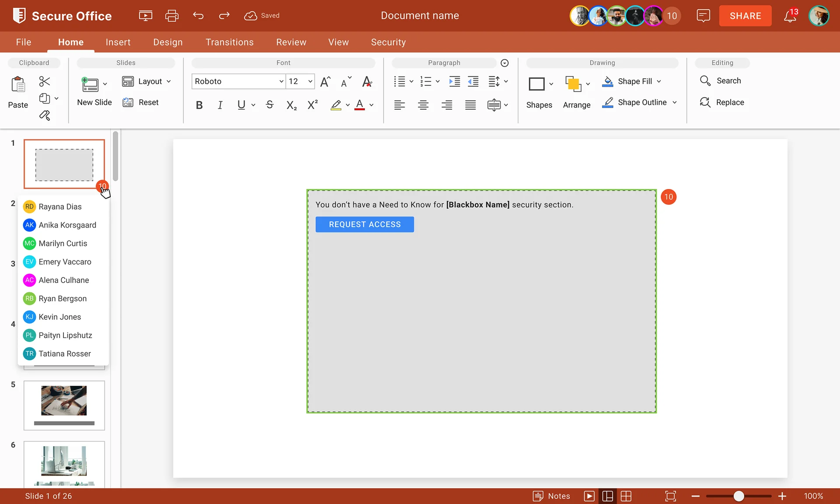Switch to the Transitions tab

tap(230, 42)
